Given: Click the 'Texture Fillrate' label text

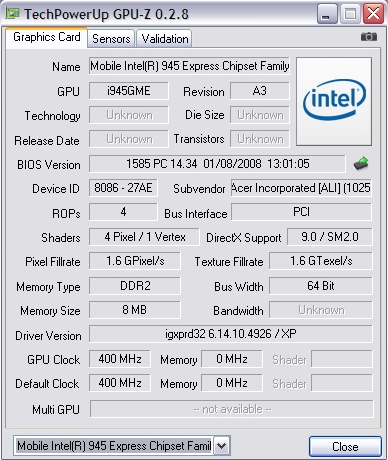Looking at the screenshot, I should pos(229,262).
